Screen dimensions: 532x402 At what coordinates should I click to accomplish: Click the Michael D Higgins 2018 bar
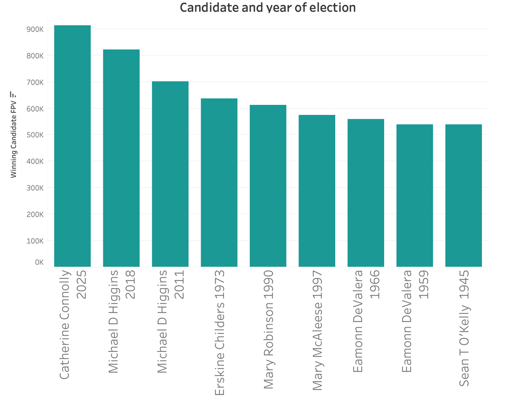coord(121,158)
